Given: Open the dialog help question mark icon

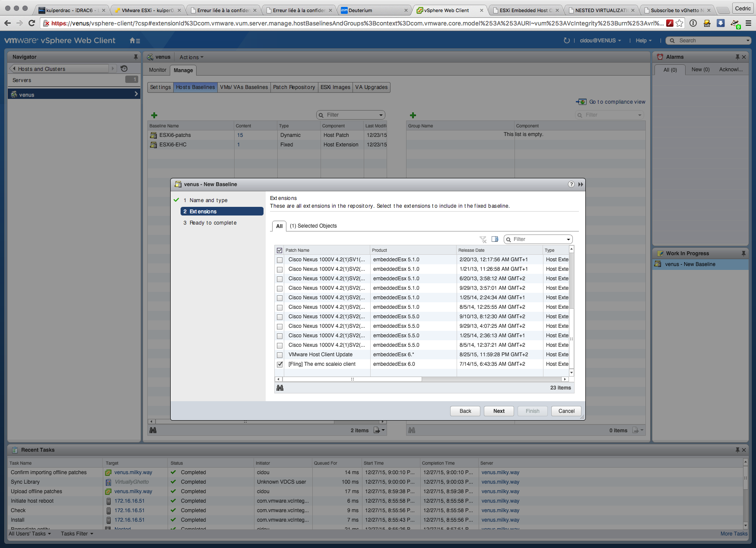Looking at the screenshot, I should tap(571, 184).
